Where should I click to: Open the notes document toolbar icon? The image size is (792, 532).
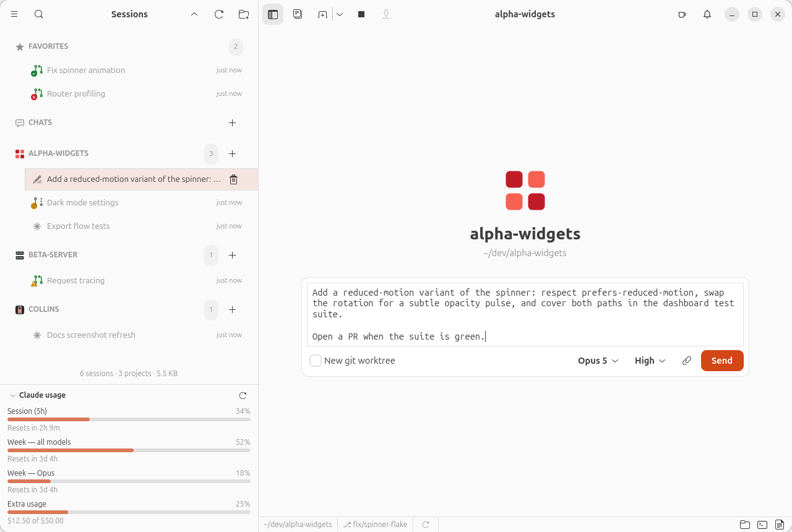pyautogui.click(x=298, y=14)
